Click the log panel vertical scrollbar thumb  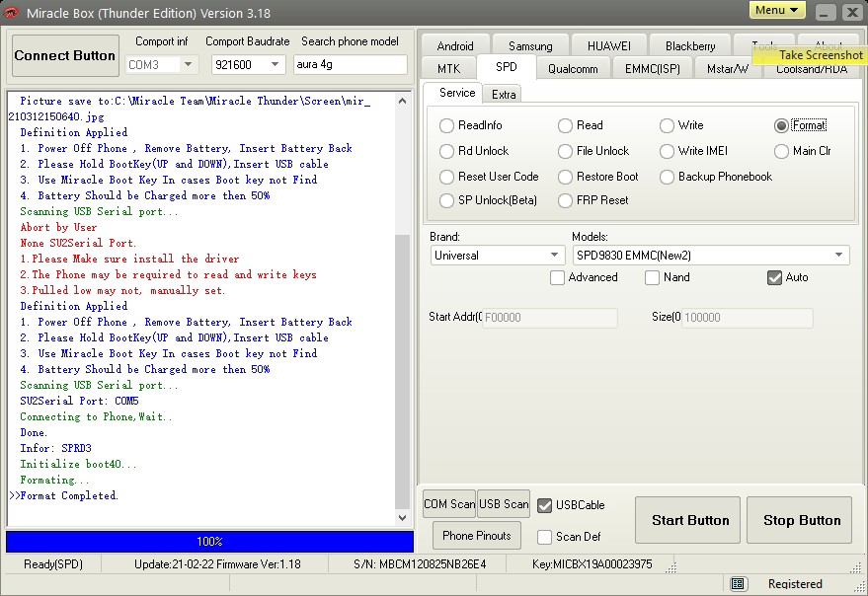pos(403,372)
